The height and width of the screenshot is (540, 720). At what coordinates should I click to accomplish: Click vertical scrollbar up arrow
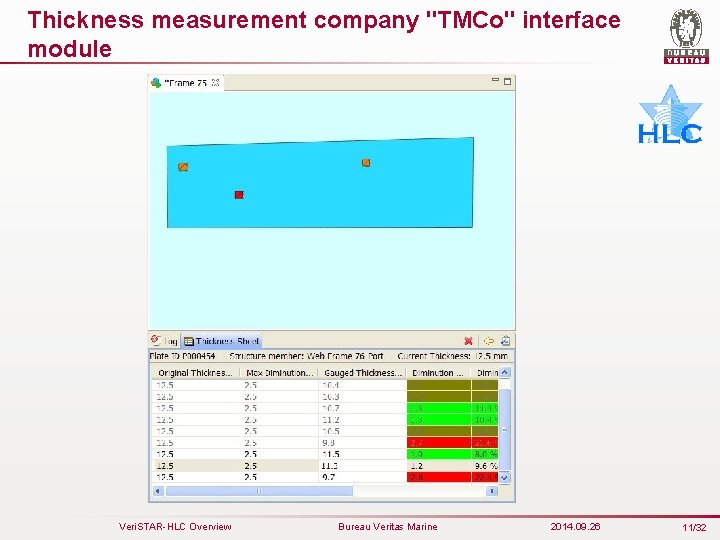[505, 372]
